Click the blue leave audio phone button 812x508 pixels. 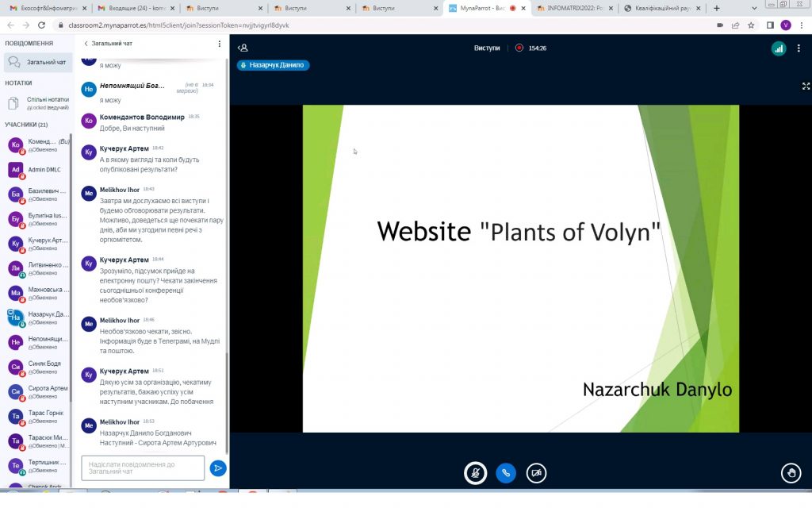tap(506, 473)
